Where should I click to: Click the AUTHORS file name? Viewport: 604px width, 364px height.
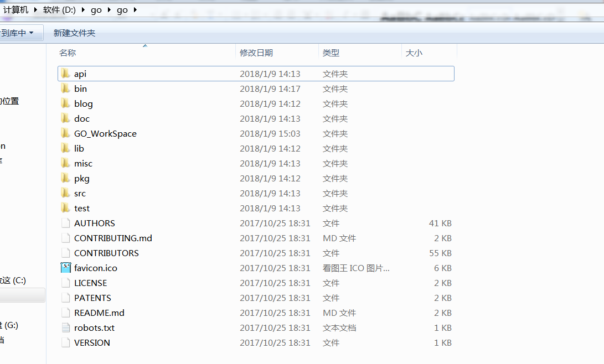(x=94, y=223)
